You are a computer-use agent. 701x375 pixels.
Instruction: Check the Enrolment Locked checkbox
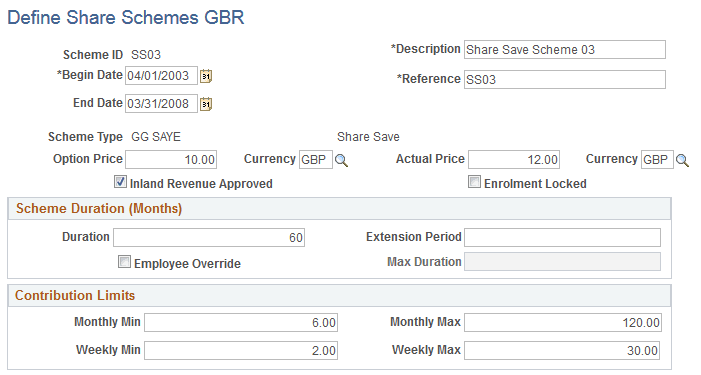474,182
